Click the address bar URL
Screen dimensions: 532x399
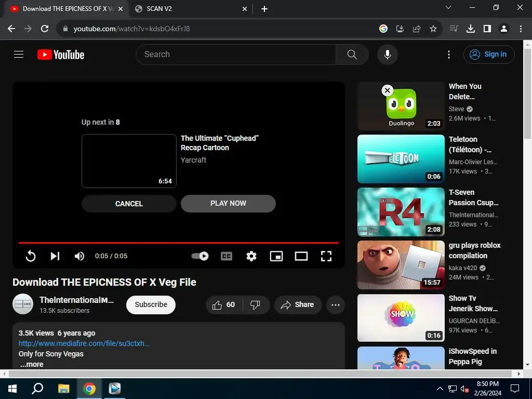[x=131, y=29]
